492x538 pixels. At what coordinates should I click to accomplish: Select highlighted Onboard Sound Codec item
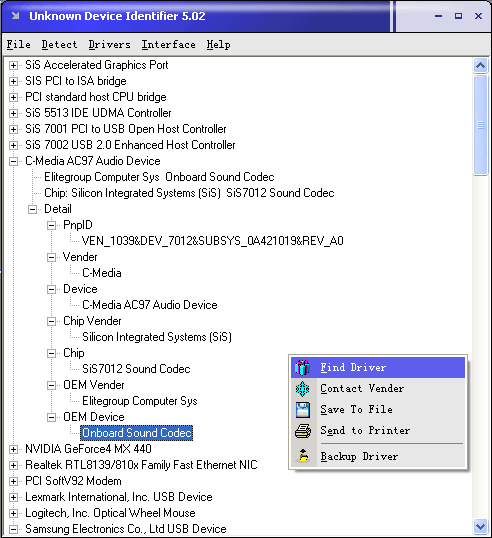pyautogui.click(x=137, y=433)
